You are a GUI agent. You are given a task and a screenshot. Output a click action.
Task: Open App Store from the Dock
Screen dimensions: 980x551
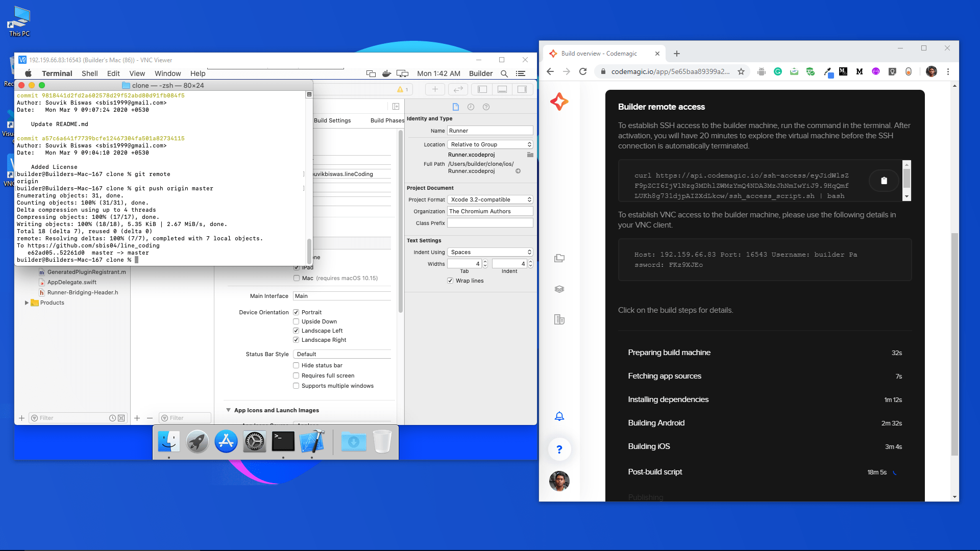point(226,442)
